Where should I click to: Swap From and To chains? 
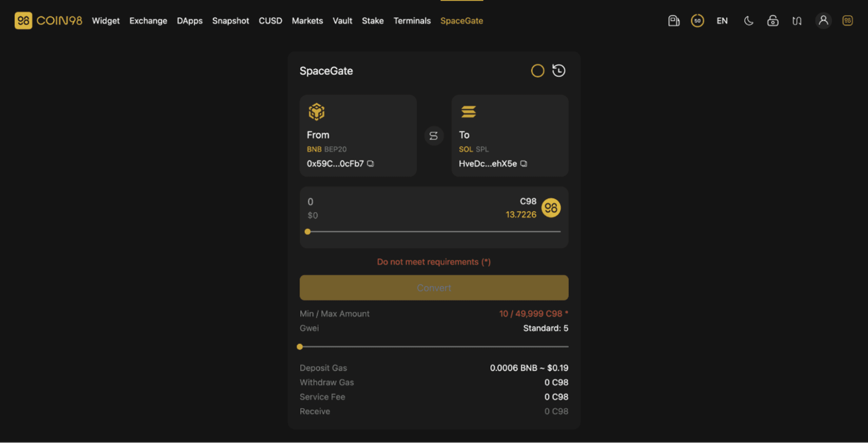coord(434,136)
